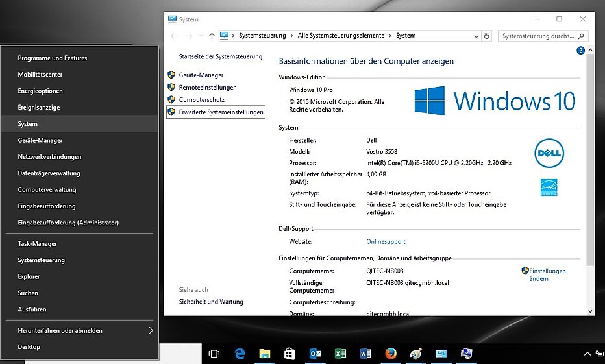
Task: Open Startseite der Systemsteuerung link
Action: pos(220,56)
